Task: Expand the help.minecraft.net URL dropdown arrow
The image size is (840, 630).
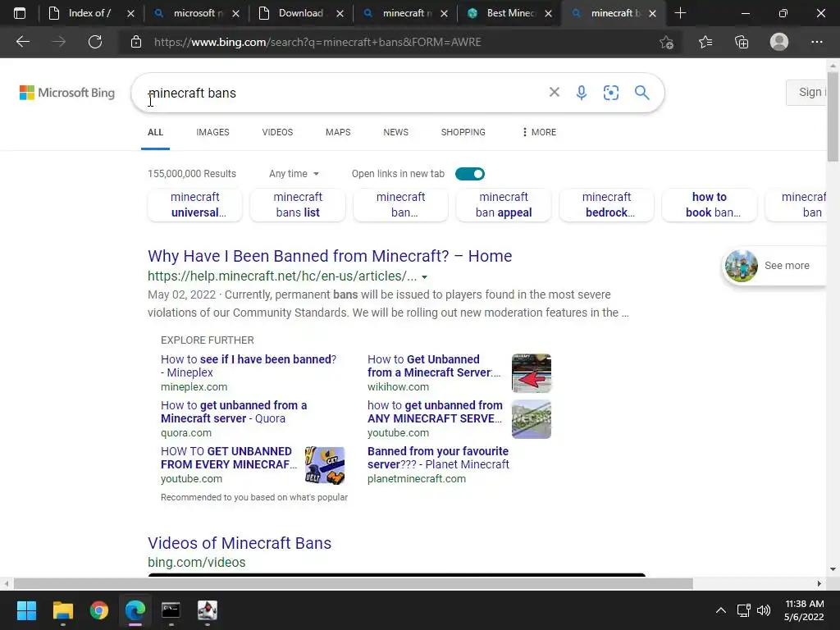Action: pos(424,277)
